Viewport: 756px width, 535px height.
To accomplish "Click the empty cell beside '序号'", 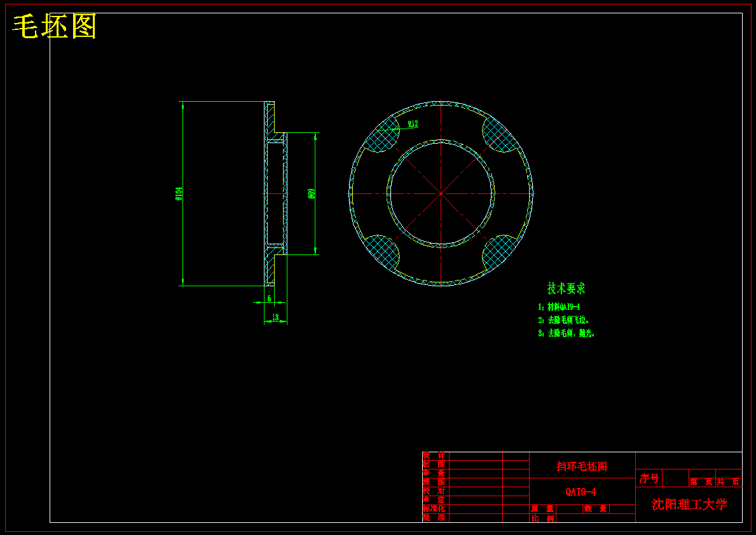I will point(675,478).
